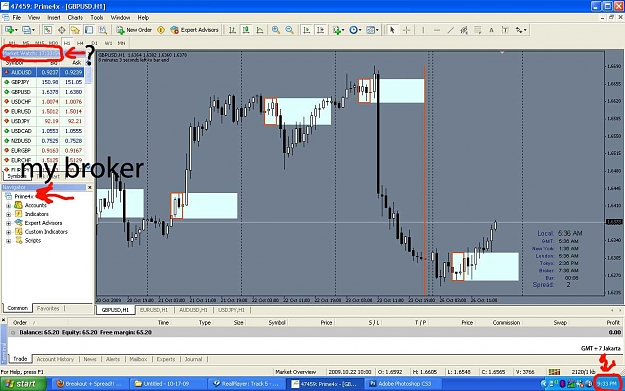Expand the Accounts tree node
The image size is (625, 391).
click(8, 206)
